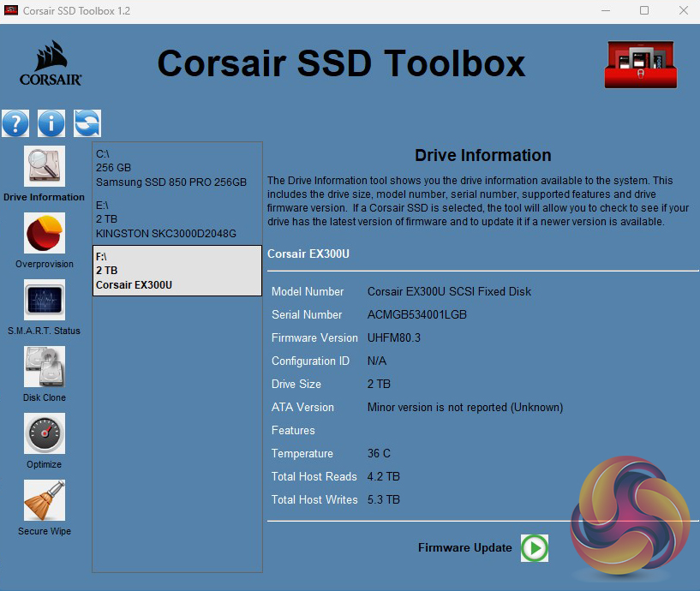The image size is (700, 591).
Task: Click the red toolbox image in header
Action: [x=641, y=64]
